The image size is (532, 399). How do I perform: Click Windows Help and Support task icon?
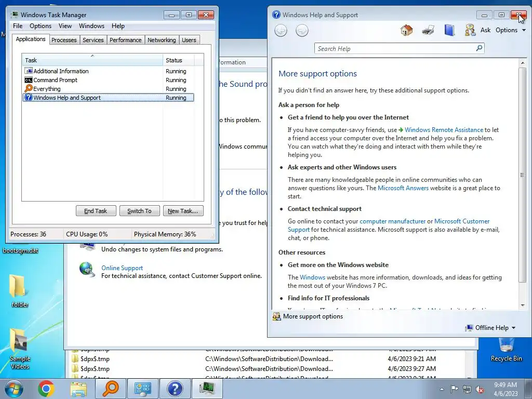point(29,98)
